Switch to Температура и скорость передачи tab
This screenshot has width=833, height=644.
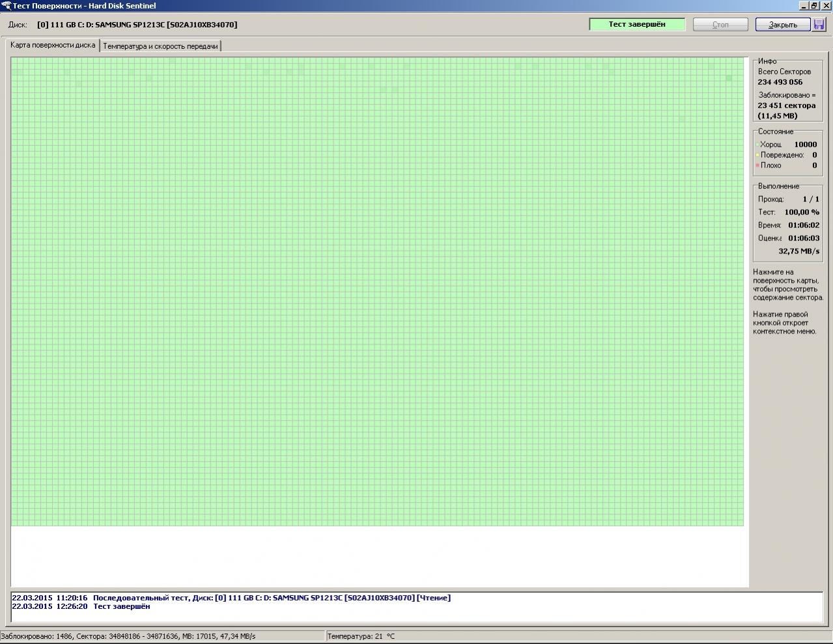click(x=160, y=46)
